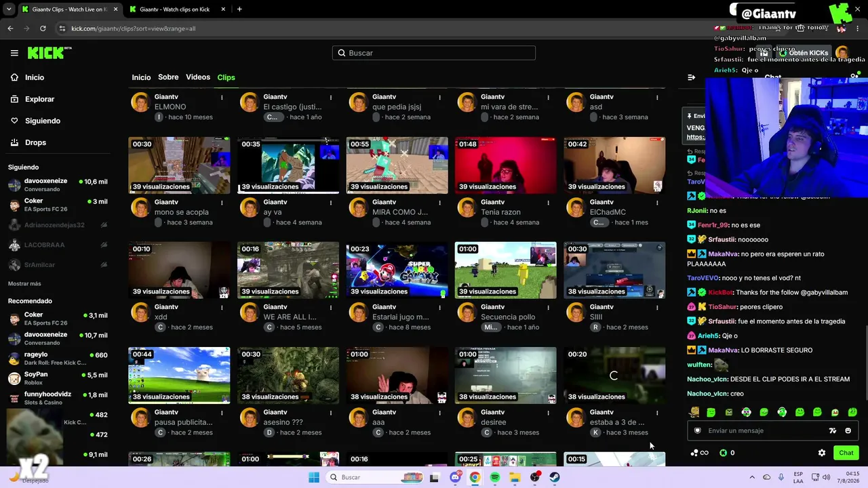This screenshot has width=868, height=488.
Task: Open File Explorer from the taskbar
Action: coord(515,477)
